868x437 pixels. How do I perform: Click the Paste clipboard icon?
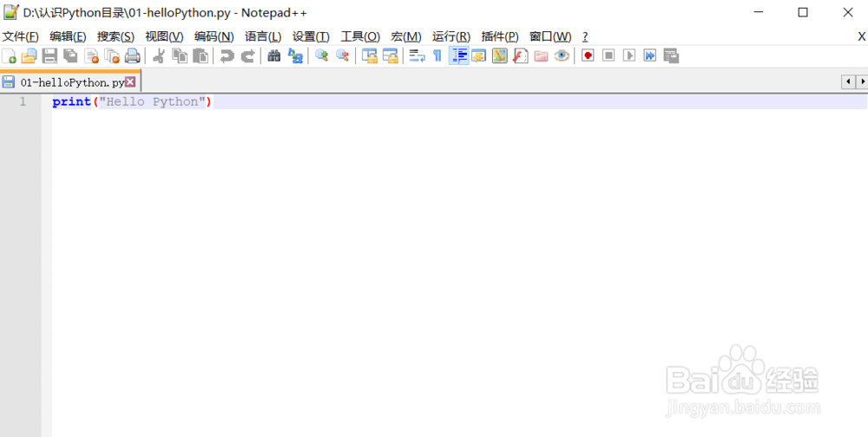coord(201,55)
